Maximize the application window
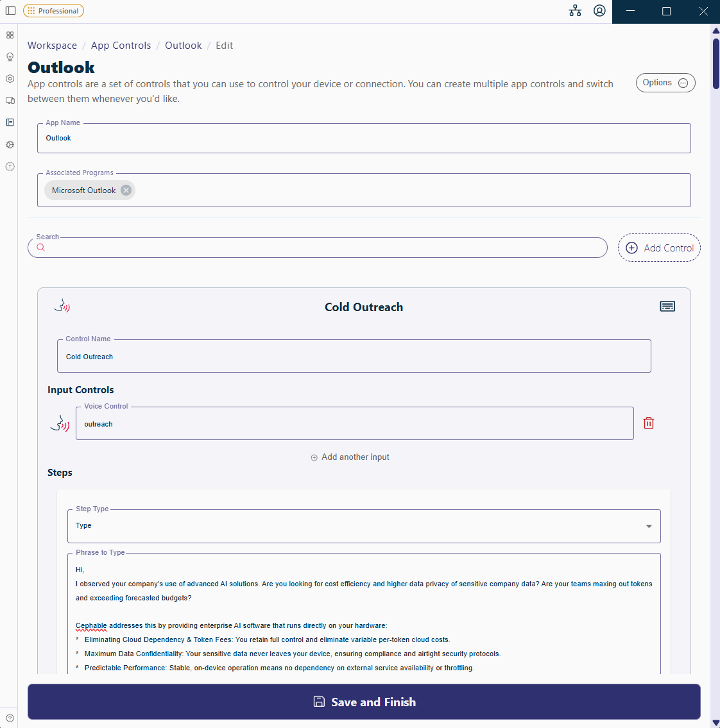Image resolution: width=720 pixels, height=728 pixels. click(666, 11)
